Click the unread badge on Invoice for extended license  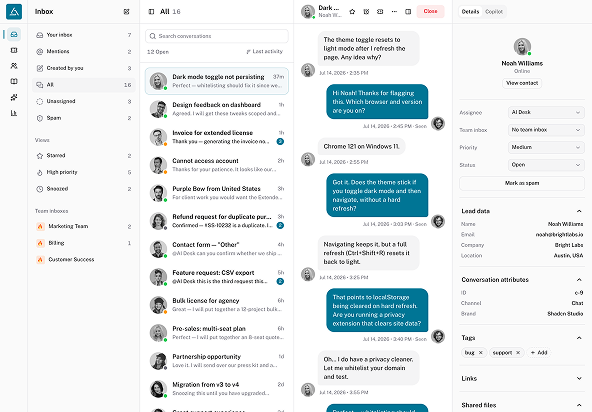(x=280, y=142)
